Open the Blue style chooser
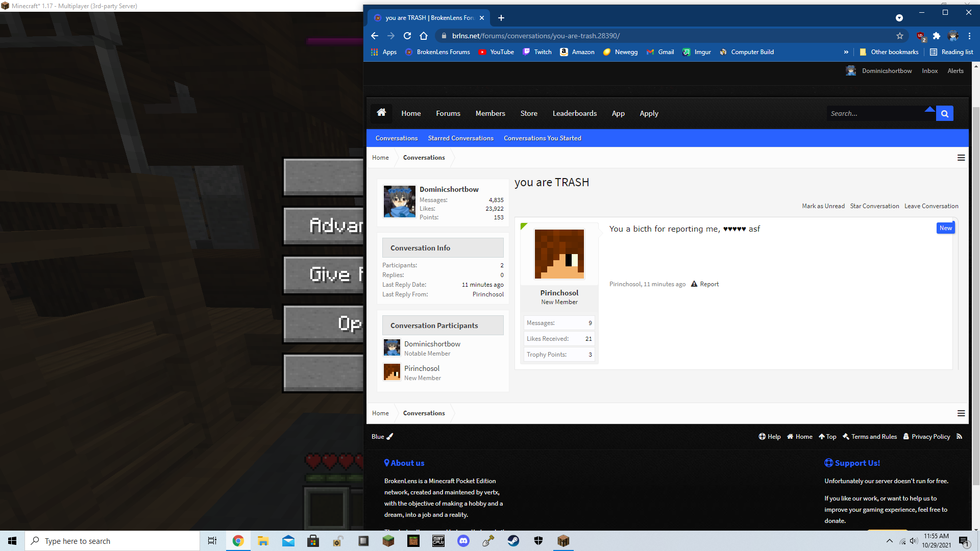This screenshot has height=551, width=980. click(x=382, y=437)
